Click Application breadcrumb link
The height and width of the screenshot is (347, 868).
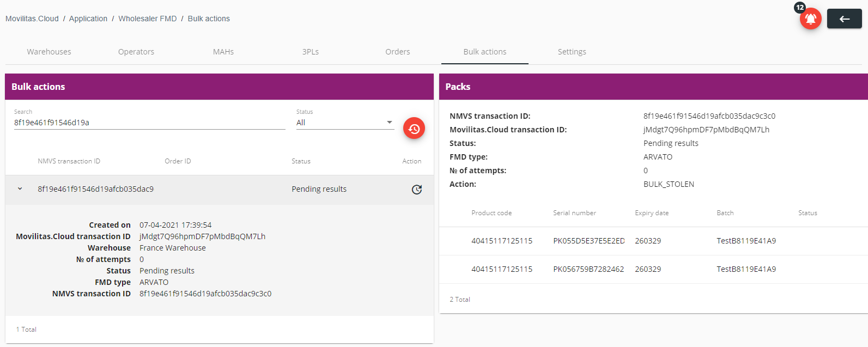[88, 19]
